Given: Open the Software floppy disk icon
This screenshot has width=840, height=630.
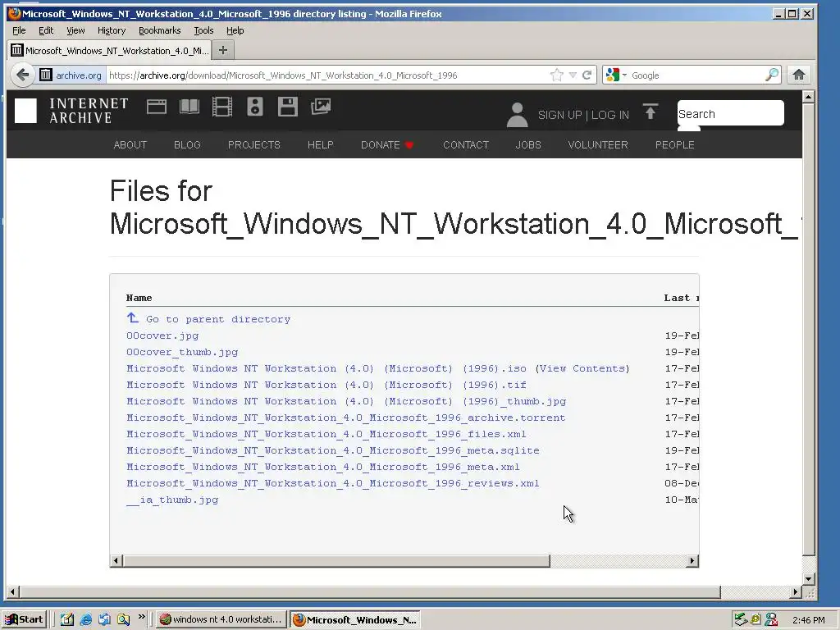Looking at the screenshot, I should click(x=288, y=107).
